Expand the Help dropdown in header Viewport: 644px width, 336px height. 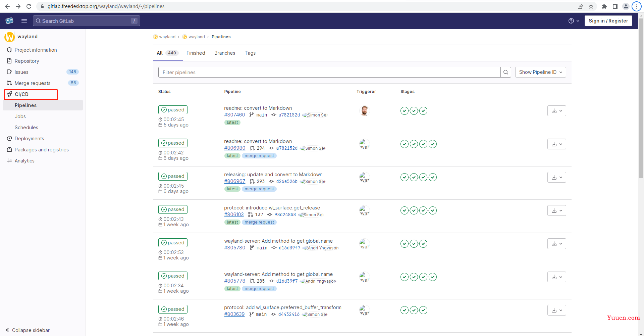click(x=574, y=21)
